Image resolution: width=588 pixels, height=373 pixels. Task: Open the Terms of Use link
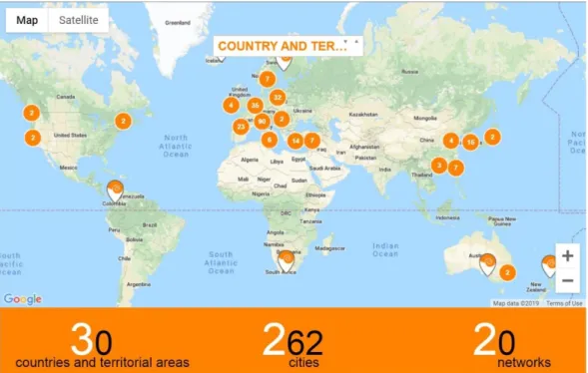[x=564, y=303]
